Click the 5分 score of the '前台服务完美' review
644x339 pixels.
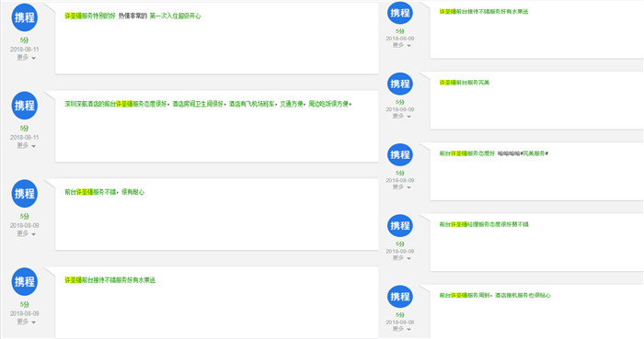tap(400, 102)
